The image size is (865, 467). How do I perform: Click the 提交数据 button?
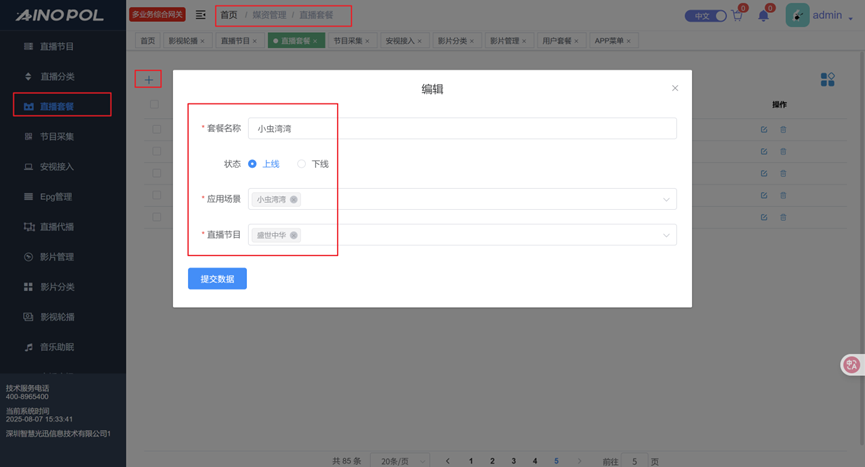tap(217, 279)
